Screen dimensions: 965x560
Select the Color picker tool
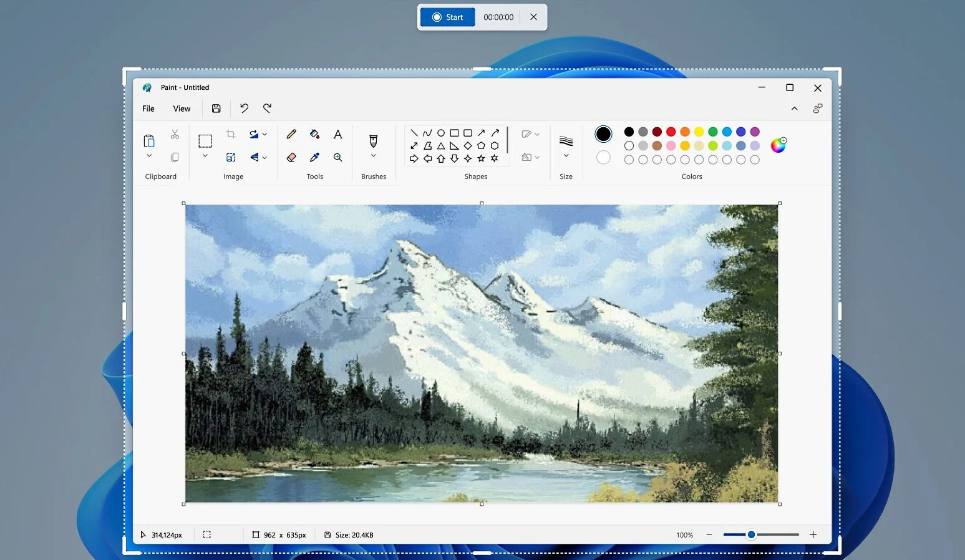tap(314, 157)
